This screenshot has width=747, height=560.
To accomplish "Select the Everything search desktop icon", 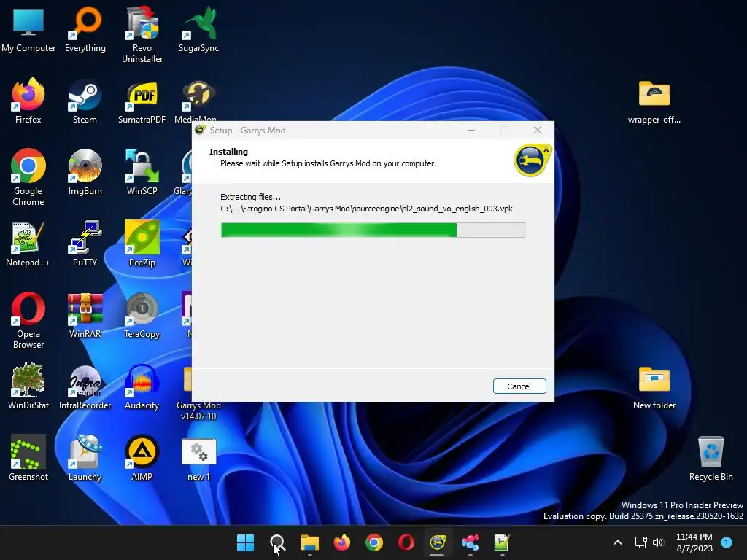I will tap(85, 31).
